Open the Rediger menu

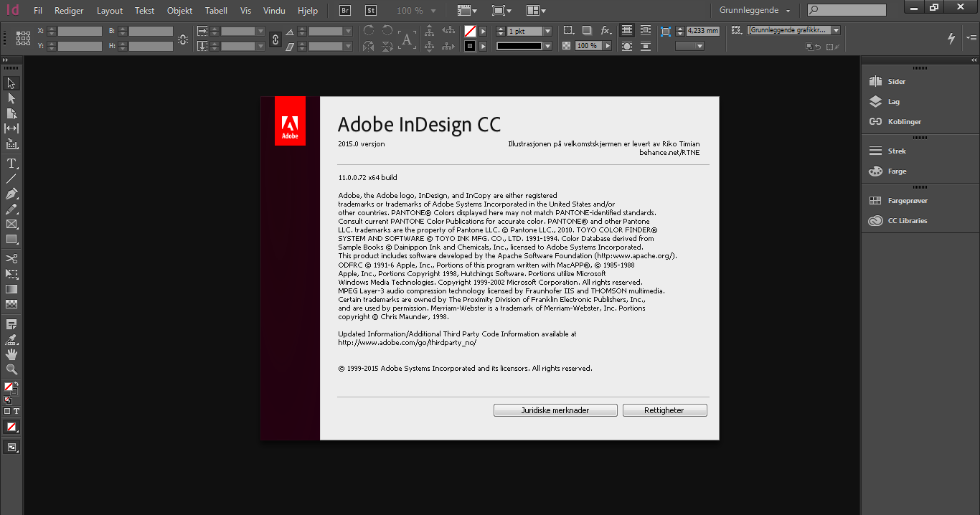(x=69, y=11)
